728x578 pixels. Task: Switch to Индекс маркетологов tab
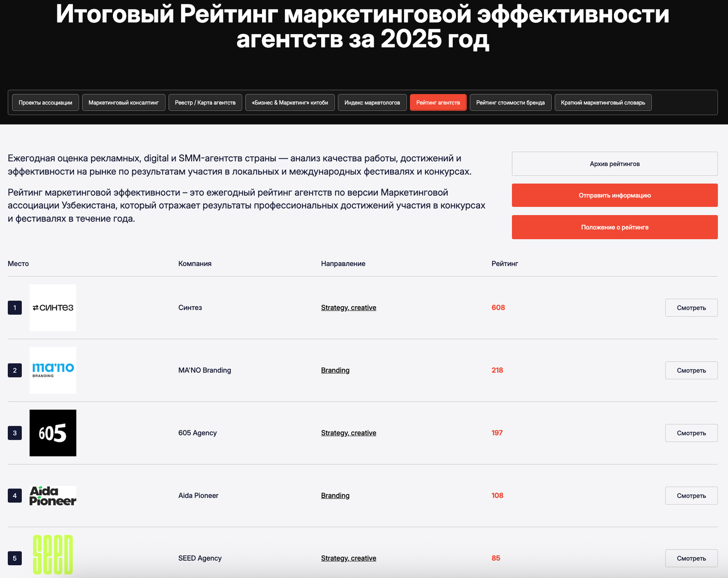click(x=372, y=102)
